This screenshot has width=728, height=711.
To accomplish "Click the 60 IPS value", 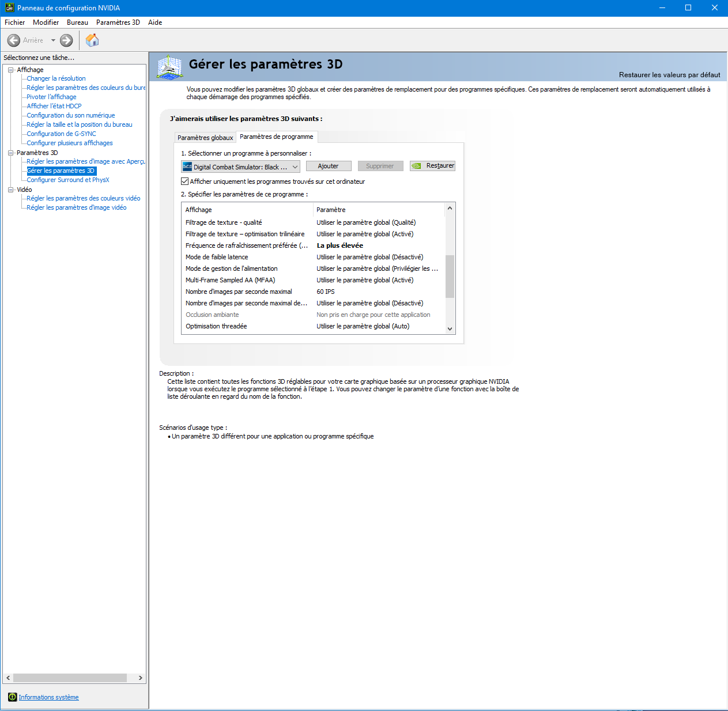I will (x=326, y=292).
